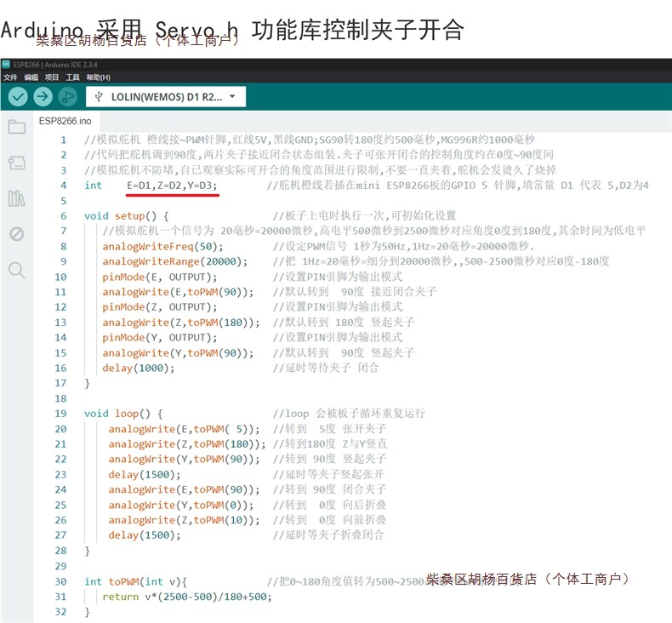Open the LOLIN(WEMOS) D1 R2 board selector

(x=166, y=97)
